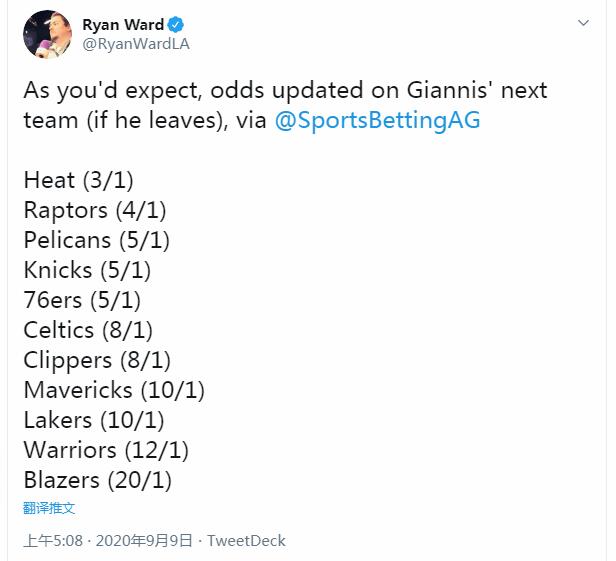616x561 pixels.
Task: Click the Lakers (10/1) odds line
Action: tap(94, 420)
